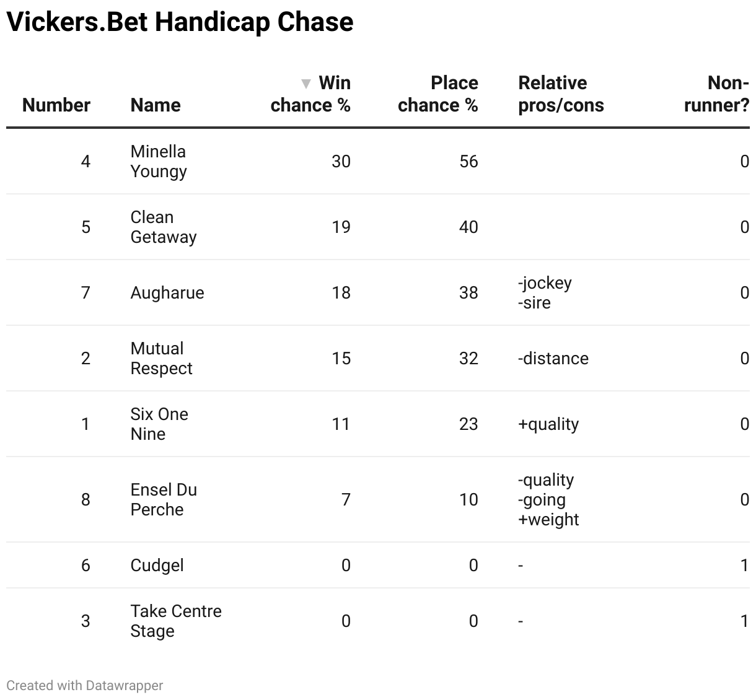Click the Clean Getaway horse name
This screenshot has height=700, width=756.
tap(163, 227)
